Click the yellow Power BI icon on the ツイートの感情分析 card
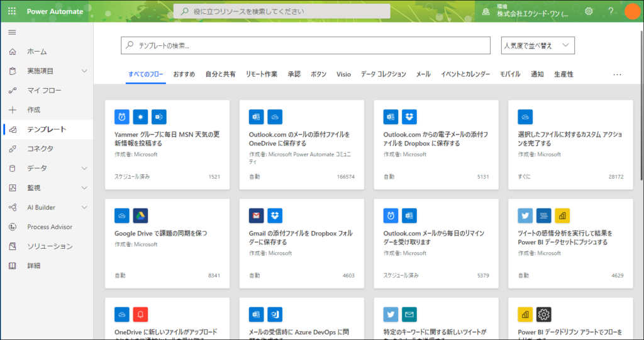Screen dimensions: 644x340 pyautogui.click(x=562, y=215)
